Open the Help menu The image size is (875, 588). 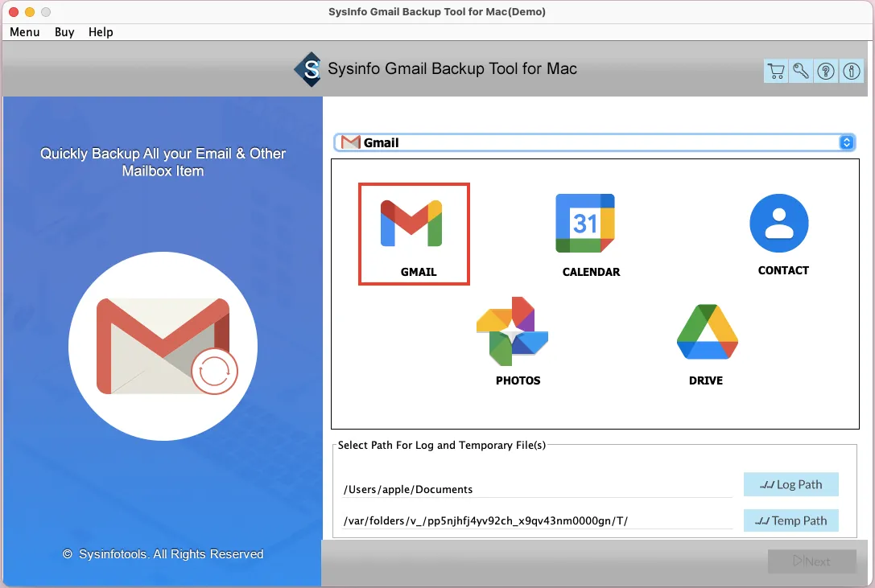click(101, 32)
